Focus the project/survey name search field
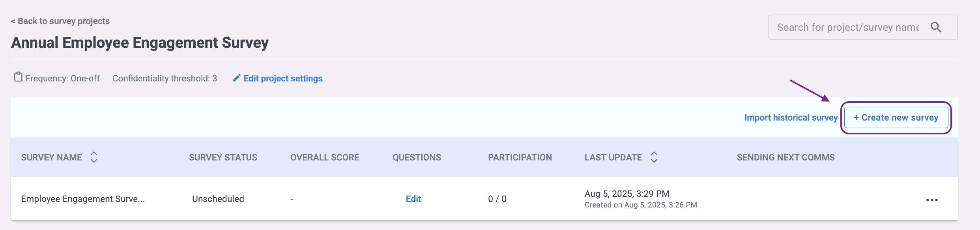The height and width of the screenshot is (230, 980). (x=847, y=27)
